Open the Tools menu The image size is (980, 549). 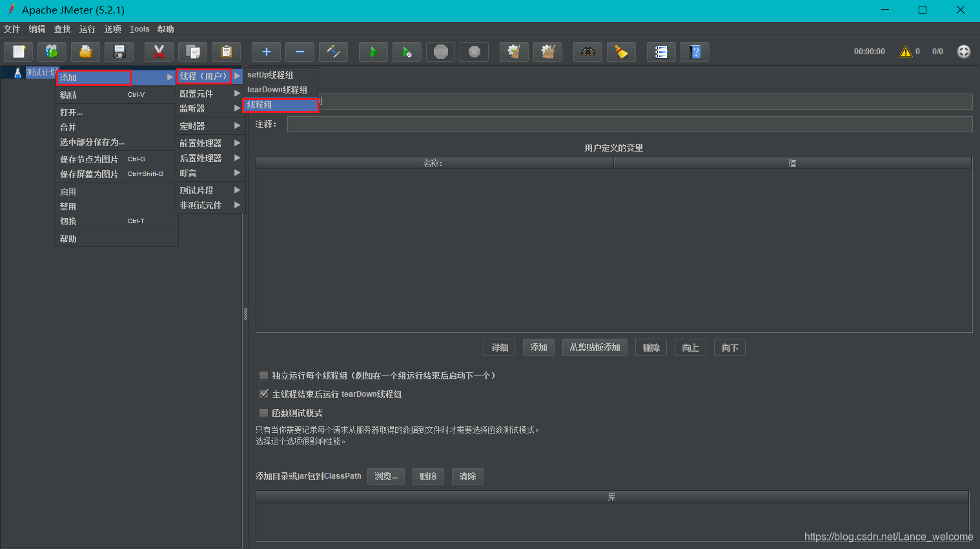pos(139,29)
